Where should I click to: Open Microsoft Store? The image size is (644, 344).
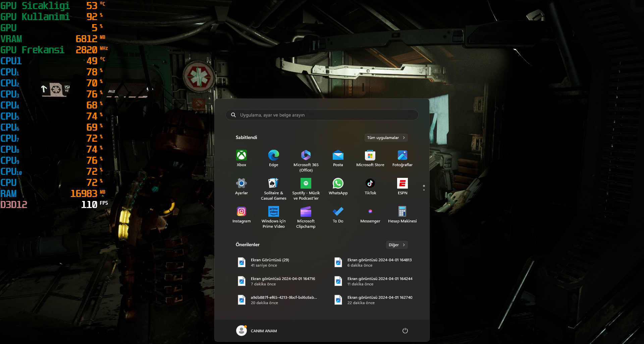370,158
